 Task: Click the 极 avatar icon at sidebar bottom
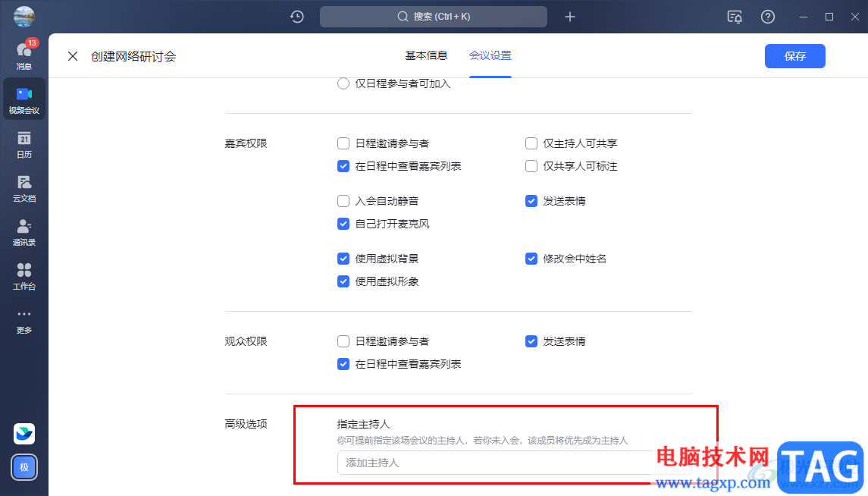click(x=24, y=466)
